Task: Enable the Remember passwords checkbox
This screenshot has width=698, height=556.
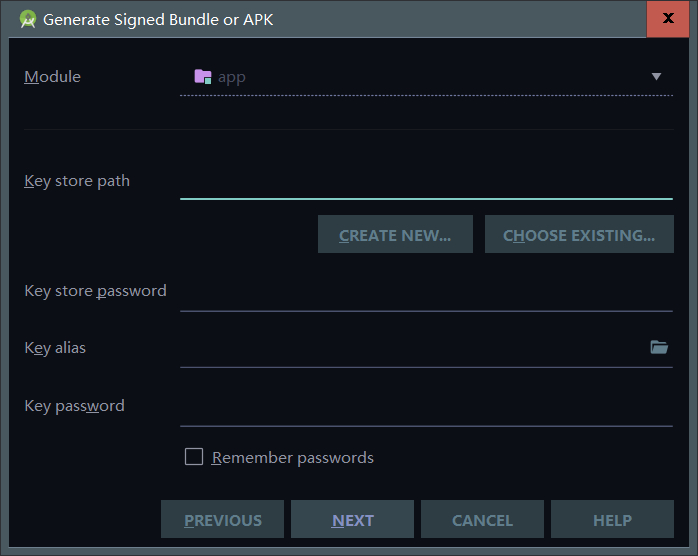Action: pos(194,457)
